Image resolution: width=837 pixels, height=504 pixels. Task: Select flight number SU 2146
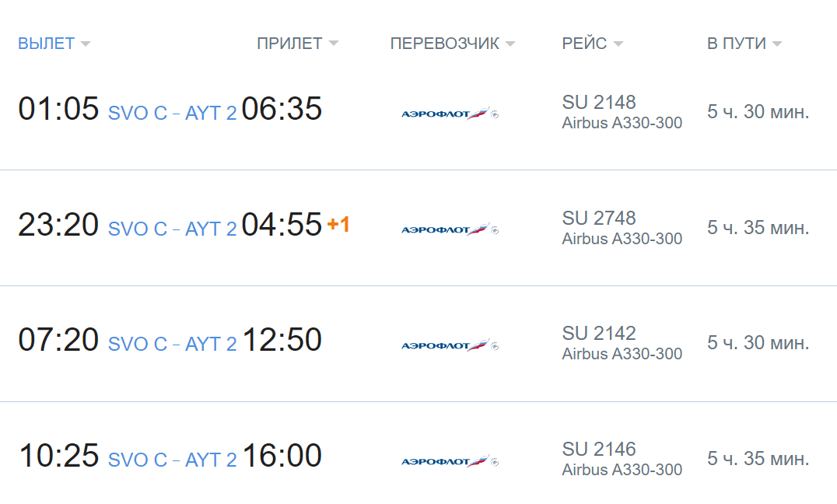click(x=599, y=449)
